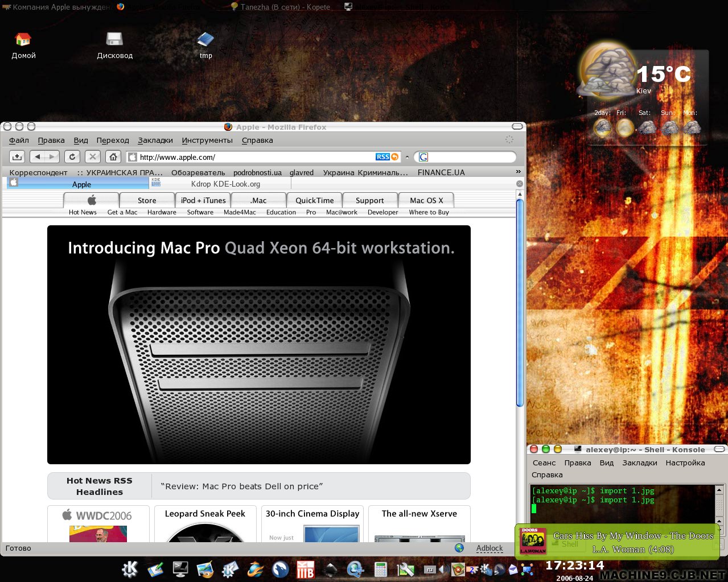Open the Файл menu in Firefox
The width and height of the screenshot is (728, 582).
coord(19,140)
